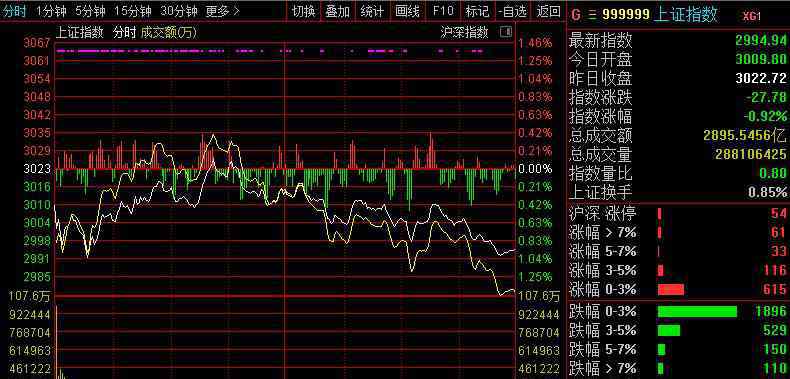Select the 15分钟 period tab
This screenshot has width=790, height=379.
[133, 11]
